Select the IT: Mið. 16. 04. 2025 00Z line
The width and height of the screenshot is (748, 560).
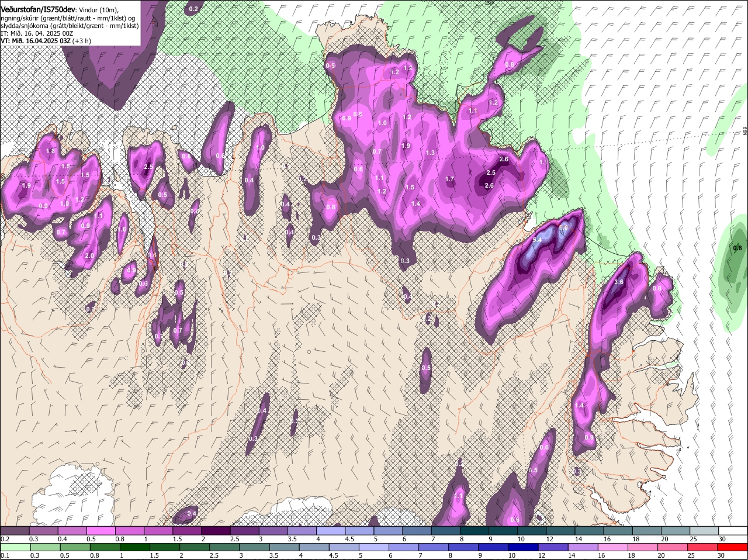click(37, 33)
